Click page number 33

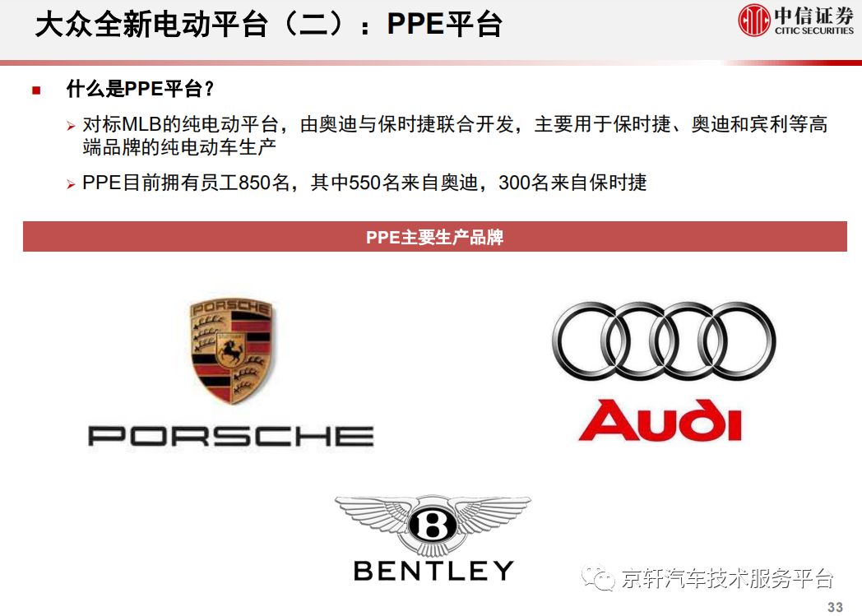(x=835, y=607)
